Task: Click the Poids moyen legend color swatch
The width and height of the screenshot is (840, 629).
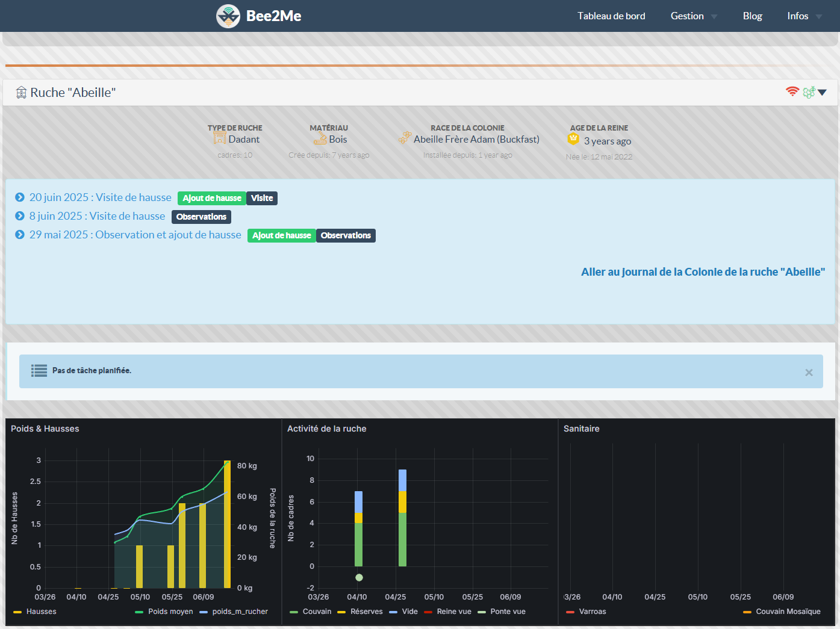Action: pyautogui.click(x=139, y=612)
